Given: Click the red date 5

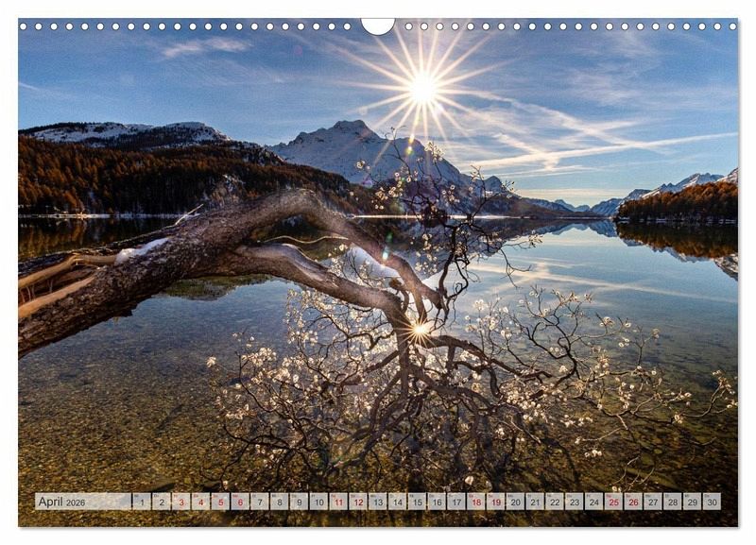Looking at the screenshot, I should point(220,502).
